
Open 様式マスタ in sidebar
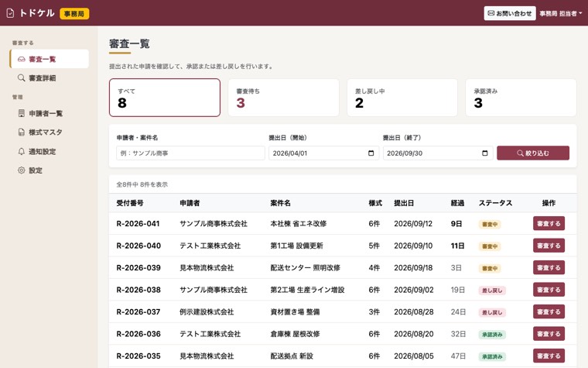click(x=49, y=132)
